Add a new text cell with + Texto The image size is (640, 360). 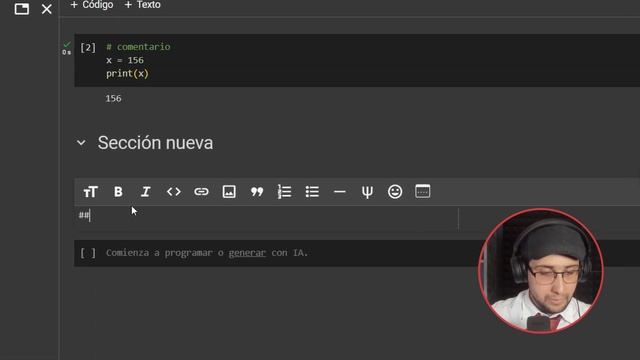142,5
